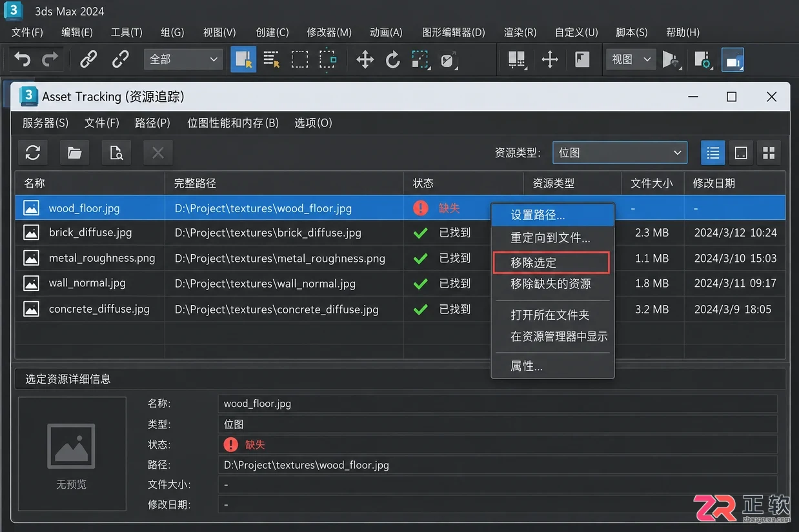The width and height of the screenshot is (799, 532).
Task: Choose the Rectangular Selection Region icon
Action: pyautogui.click(x=299, y=60)
